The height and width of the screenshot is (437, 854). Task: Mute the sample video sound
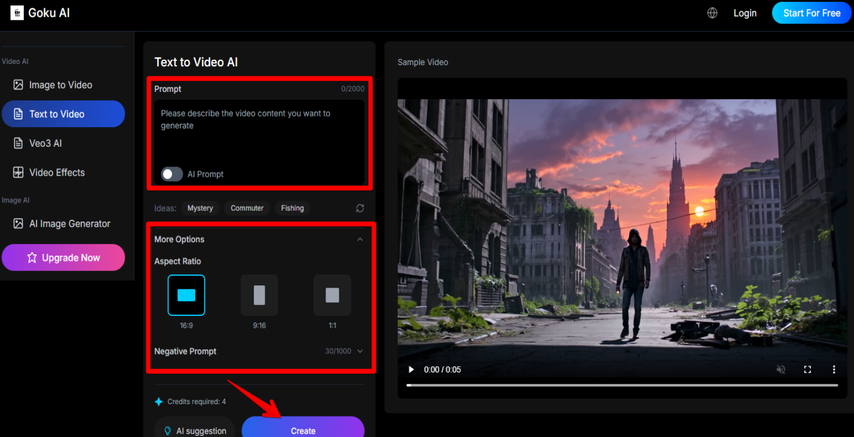[781, 370]
